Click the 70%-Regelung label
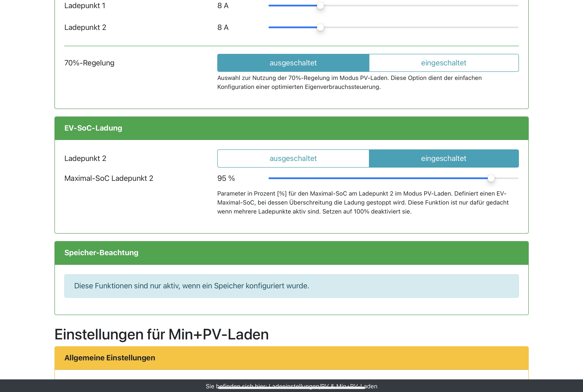The image size is (583, 392). pos(89,63)
